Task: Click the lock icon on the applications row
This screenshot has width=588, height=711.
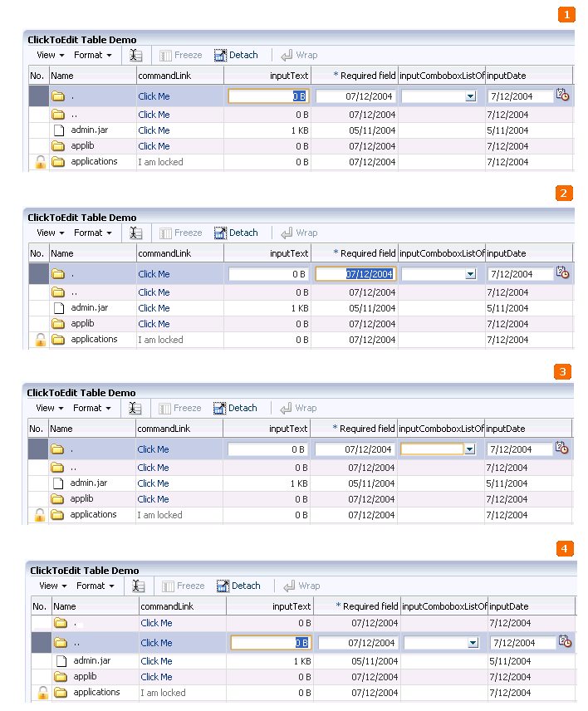Action: pyautogui.click(x=40, y=162)
